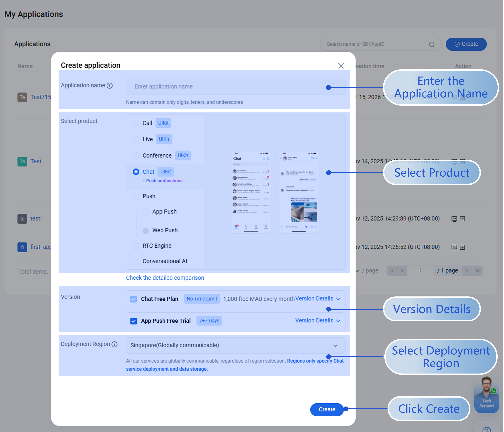The image size is (504, 432).
Task: Select the Web Push radio option
Action: 146,231
